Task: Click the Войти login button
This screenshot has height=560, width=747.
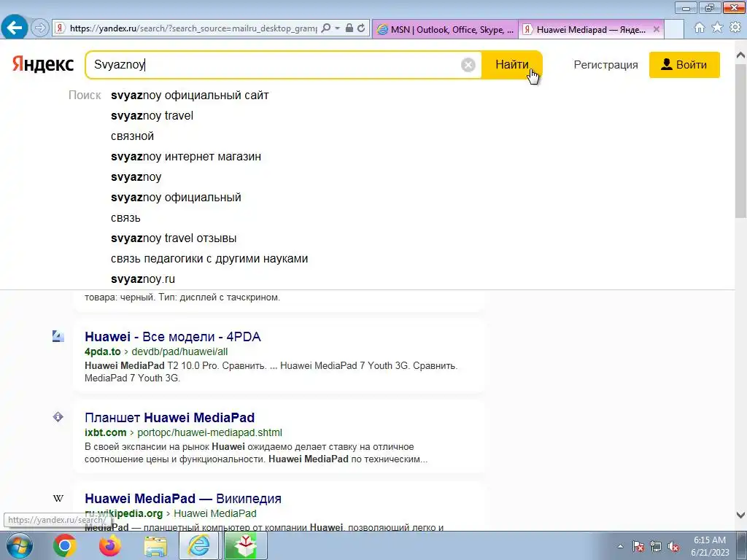Action: pos(684,65)
